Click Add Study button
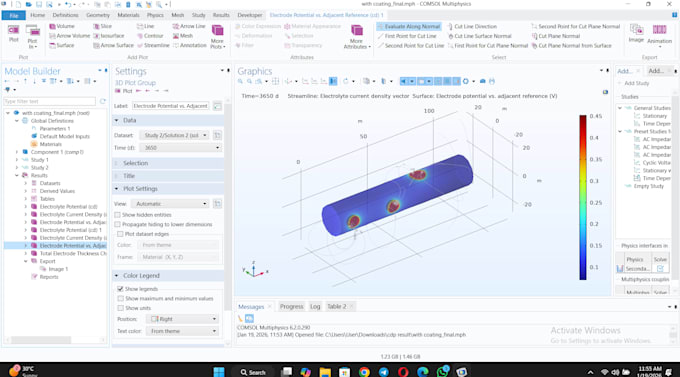 click(x=633, y=83)
